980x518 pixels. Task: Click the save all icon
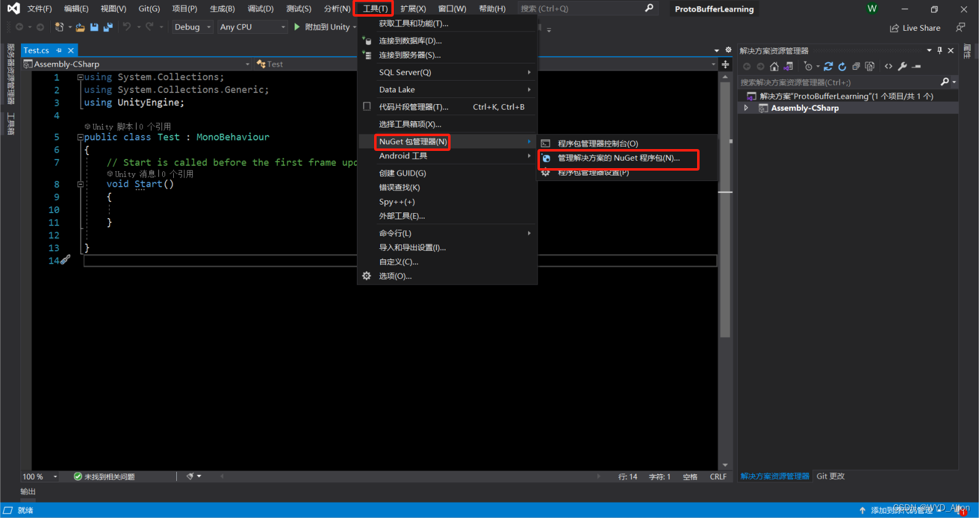[x=108, y=27]
